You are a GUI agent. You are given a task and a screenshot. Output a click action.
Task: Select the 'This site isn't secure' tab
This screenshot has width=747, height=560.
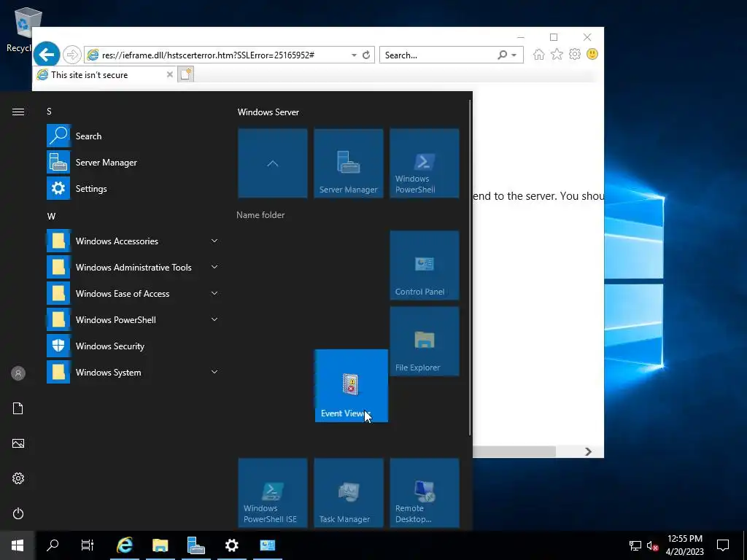pyautogui.click(x=104, y=75)
